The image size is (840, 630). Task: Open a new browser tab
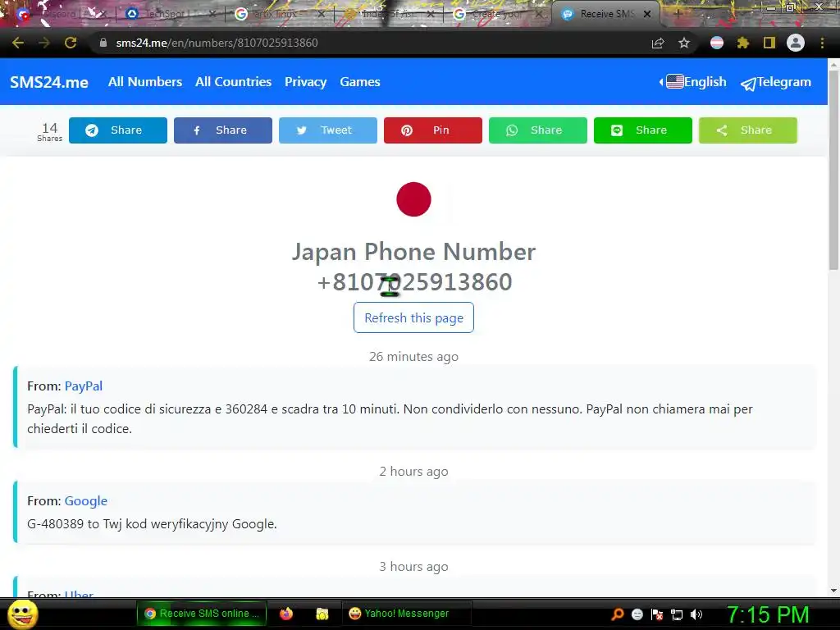678,14
